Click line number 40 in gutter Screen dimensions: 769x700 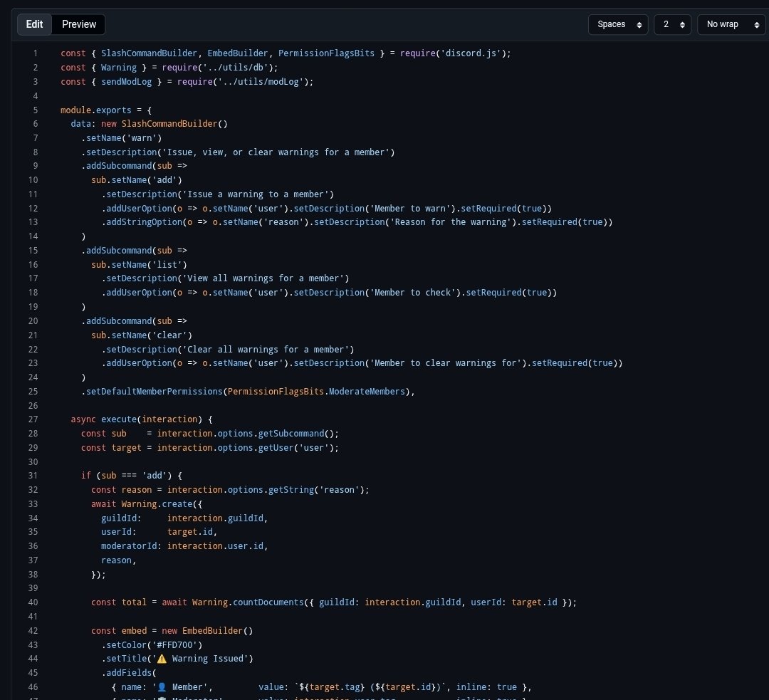33,602
